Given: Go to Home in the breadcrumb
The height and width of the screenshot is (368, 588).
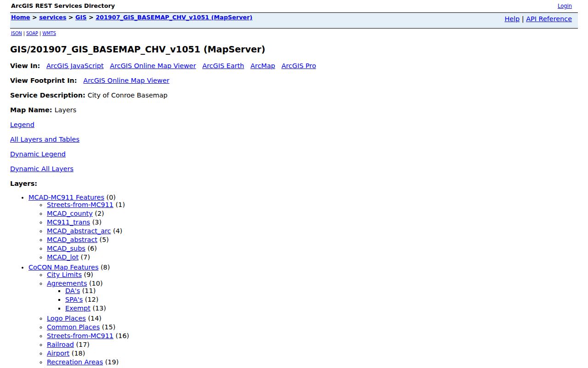Looking at the screenshot, I should (x=20, y=17).
